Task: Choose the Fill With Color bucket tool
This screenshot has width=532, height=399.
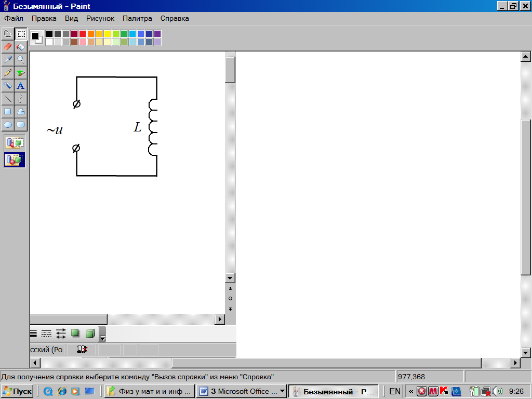Action: (21, 47)
